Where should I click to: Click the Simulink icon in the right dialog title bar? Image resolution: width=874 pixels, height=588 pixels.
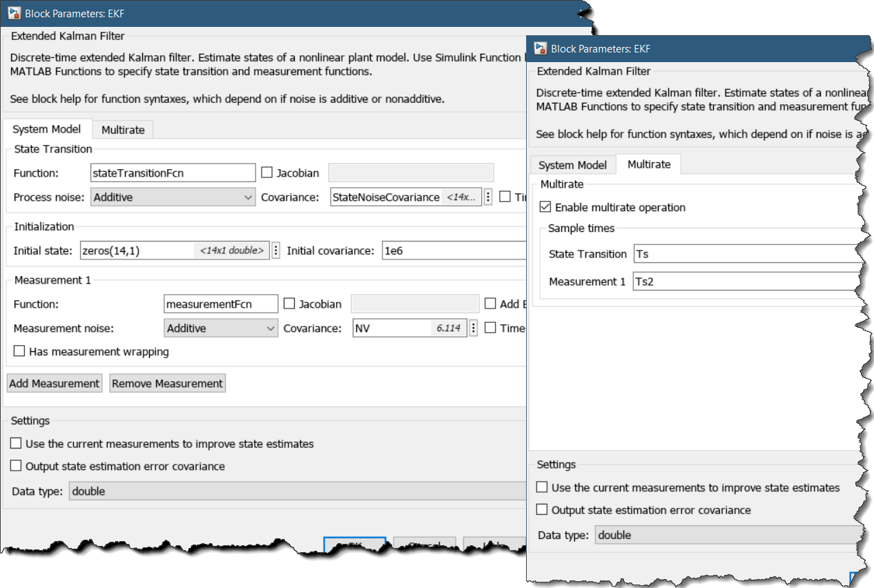pos(539,48)
